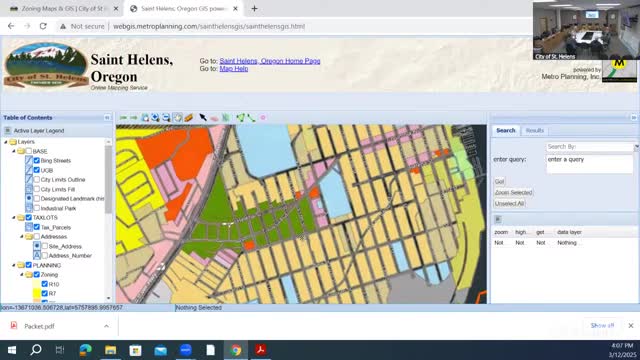Collapse the BASE group arrow
The image size is (640, 360).
pyautogui.click(x=13, y=151)
